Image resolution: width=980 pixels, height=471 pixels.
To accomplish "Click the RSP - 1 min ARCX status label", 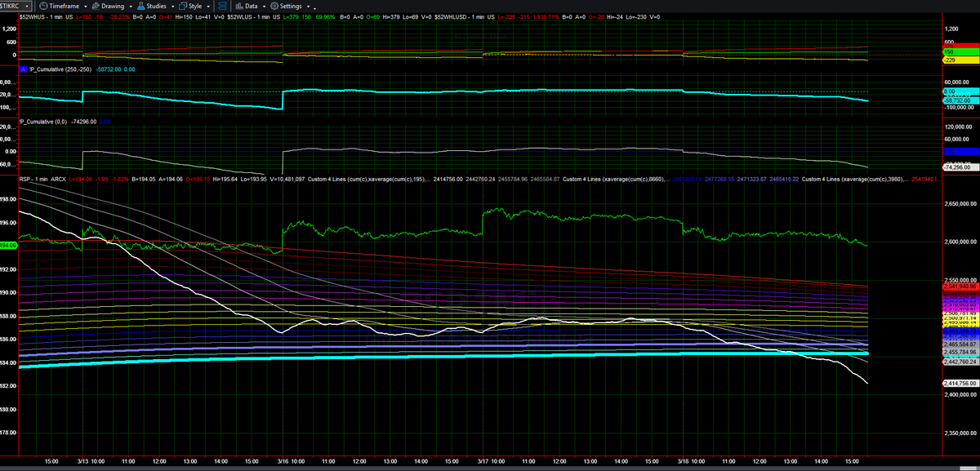I will click(42, 179).
